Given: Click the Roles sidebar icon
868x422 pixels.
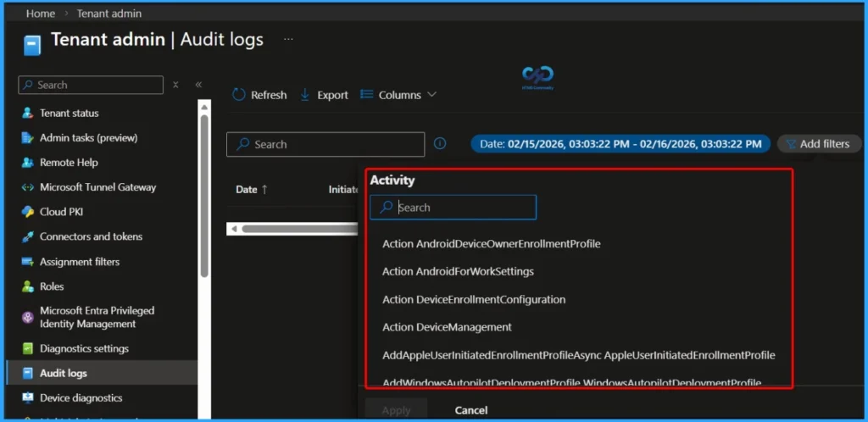Looking at the screenshot, I should click(x=28, y=286).
